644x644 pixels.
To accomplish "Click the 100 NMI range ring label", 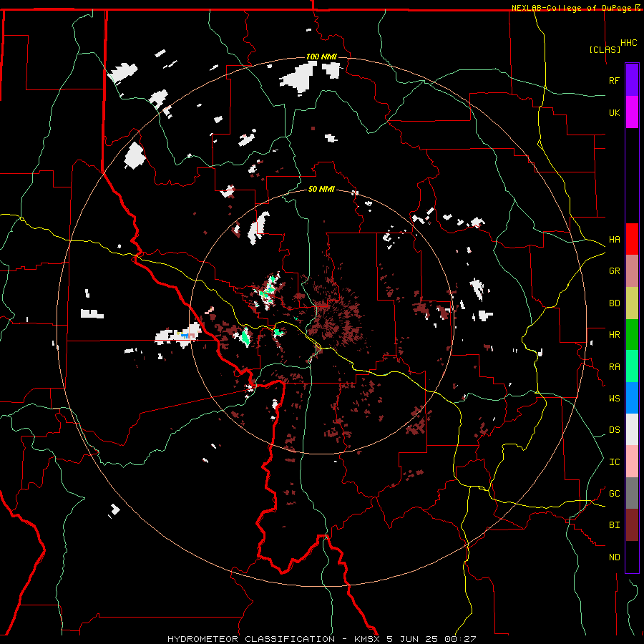I will (x=321, y=57).
